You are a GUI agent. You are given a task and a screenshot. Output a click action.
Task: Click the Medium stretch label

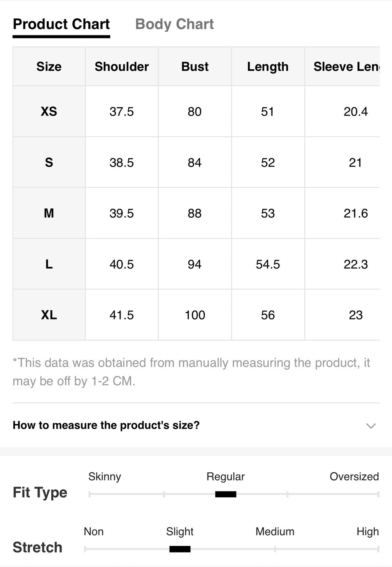[275, 532]
